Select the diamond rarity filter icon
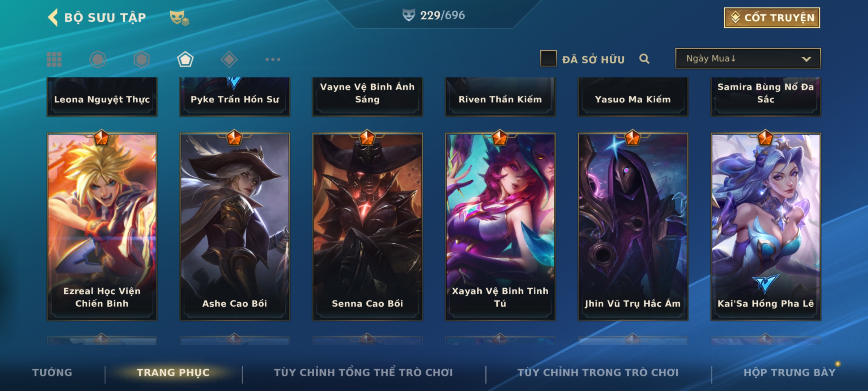868x391 pixels. (229, 59)
